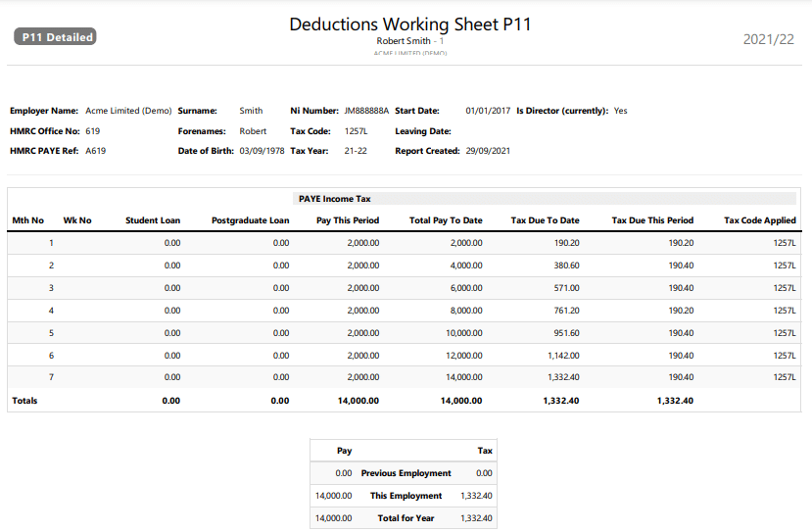Select employer name value Acme Limited (Demo)
The height and width of the screenshot is (532, 812).
click(128, 111)
